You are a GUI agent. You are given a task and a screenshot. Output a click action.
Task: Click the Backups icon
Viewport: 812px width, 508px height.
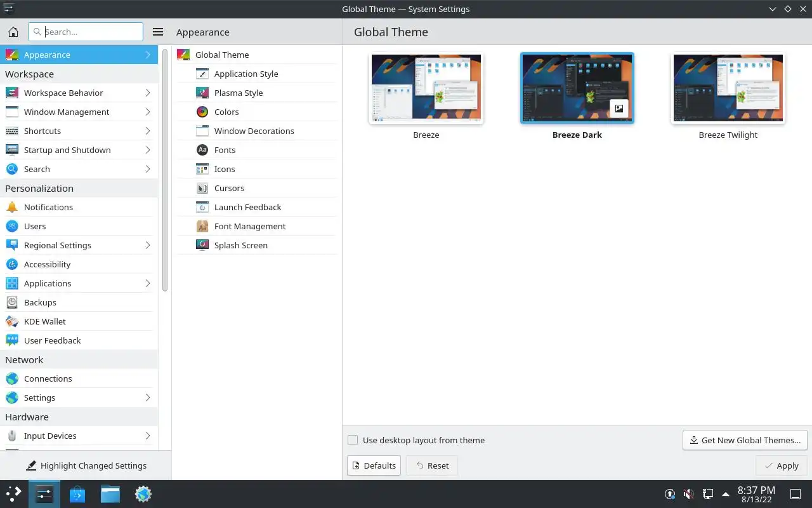click(x=12, y=302)
